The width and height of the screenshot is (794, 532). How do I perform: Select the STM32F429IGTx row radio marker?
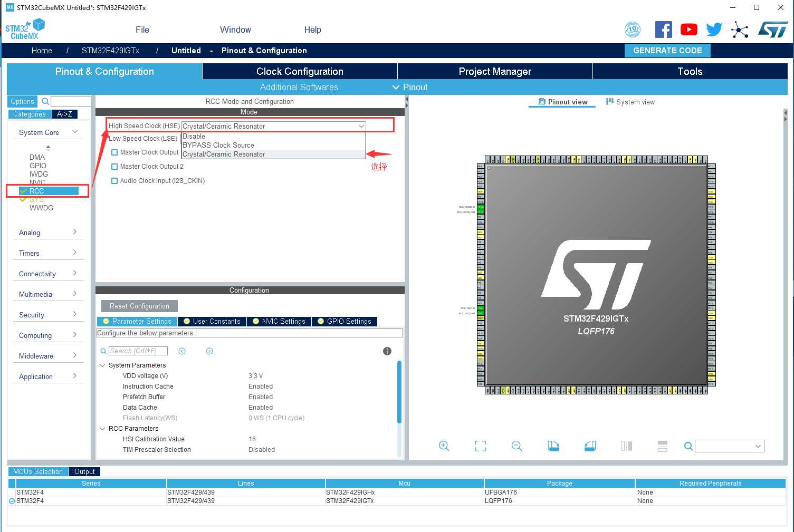pos(12,501)
